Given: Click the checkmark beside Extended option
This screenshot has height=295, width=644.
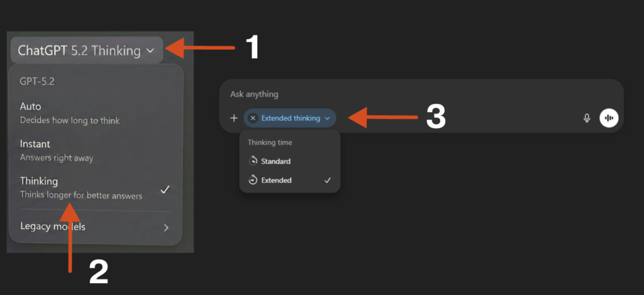Looking at the screenshot, I should [328, 181].
